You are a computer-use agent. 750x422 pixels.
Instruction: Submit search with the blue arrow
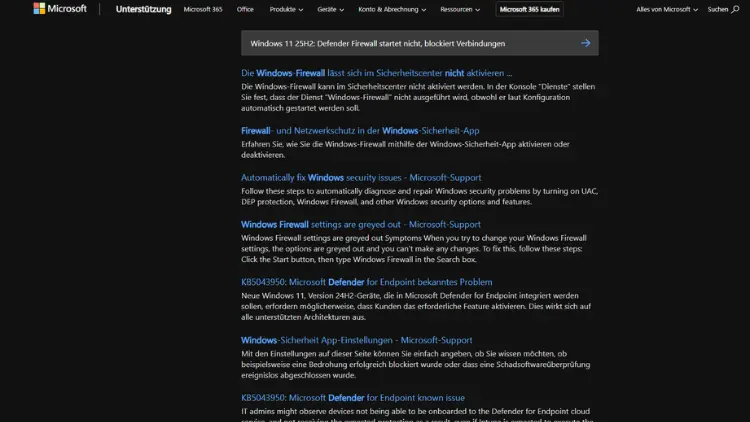pyautogui.click(x=585, y=43)
